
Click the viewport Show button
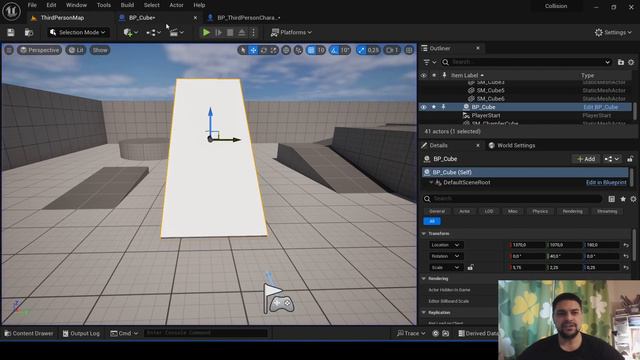coord(100,50)
